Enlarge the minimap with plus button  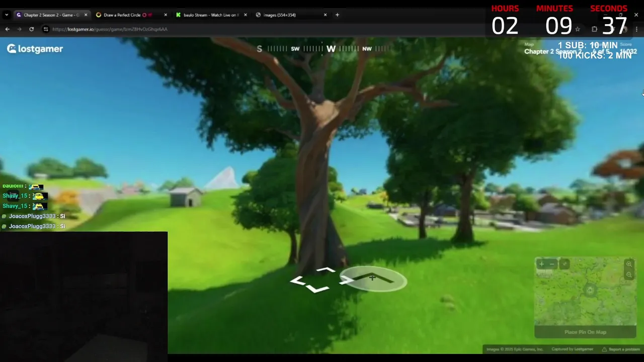click(x=541, y=264)
